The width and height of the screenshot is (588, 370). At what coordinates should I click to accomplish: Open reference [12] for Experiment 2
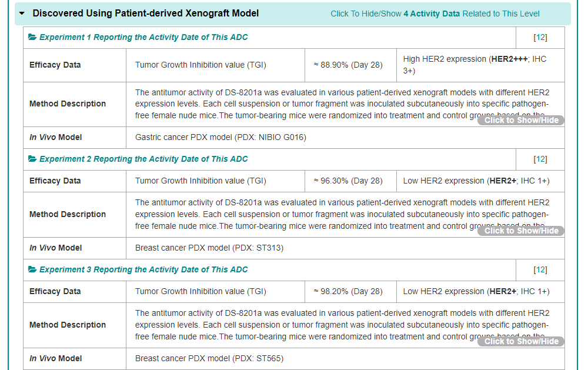click(540, 159)
